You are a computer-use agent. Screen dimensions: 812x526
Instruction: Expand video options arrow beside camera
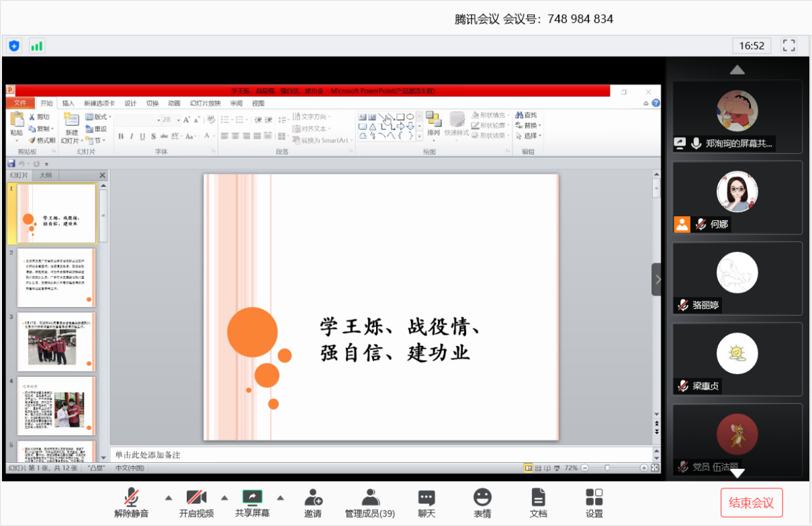click(224, 498)
